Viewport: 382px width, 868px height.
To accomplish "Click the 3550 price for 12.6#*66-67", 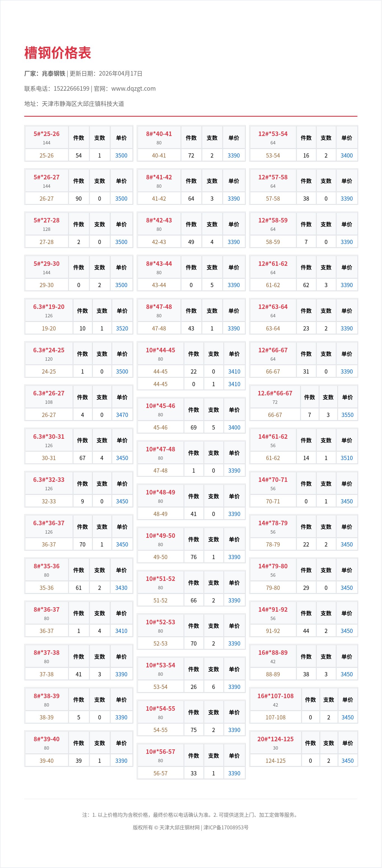I will 347,415.
